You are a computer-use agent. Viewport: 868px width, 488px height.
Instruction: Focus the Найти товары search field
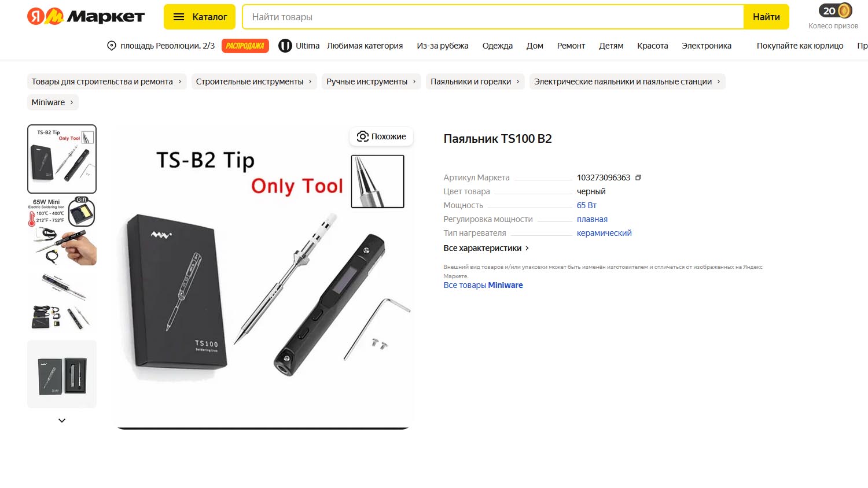click(x=493, y=17)
